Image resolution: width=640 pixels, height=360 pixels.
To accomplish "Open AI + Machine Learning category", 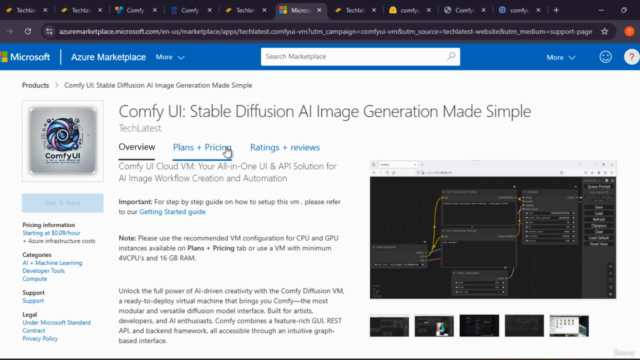I will click(x=52, y=263).
